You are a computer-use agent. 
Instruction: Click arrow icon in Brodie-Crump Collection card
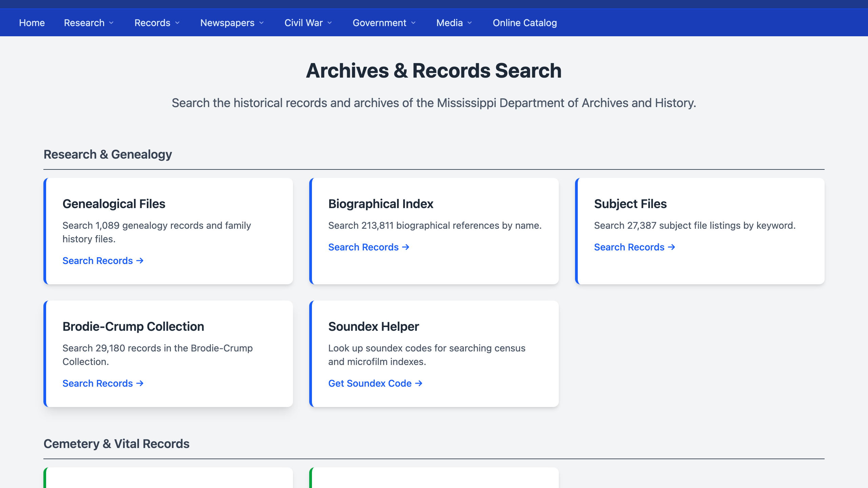click(x=140, y=383)
